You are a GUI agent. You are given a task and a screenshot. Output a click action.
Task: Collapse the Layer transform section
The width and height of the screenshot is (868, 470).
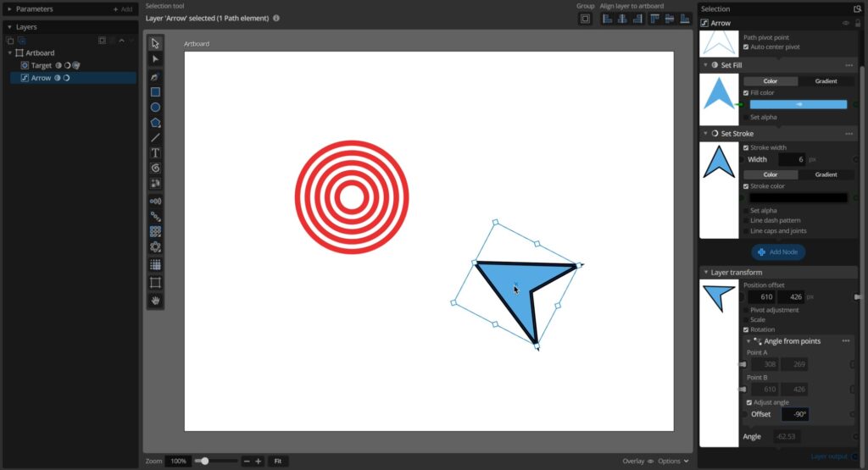705,273
